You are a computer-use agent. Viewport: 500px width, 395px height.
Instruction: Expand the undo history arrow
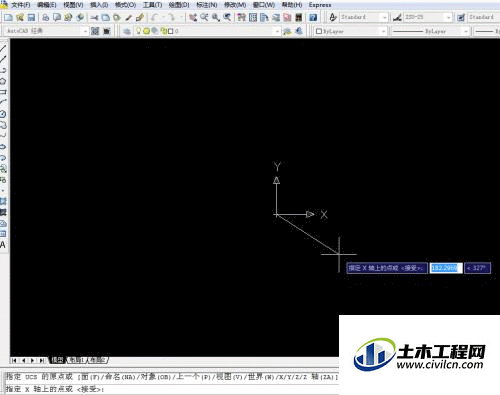164,17
